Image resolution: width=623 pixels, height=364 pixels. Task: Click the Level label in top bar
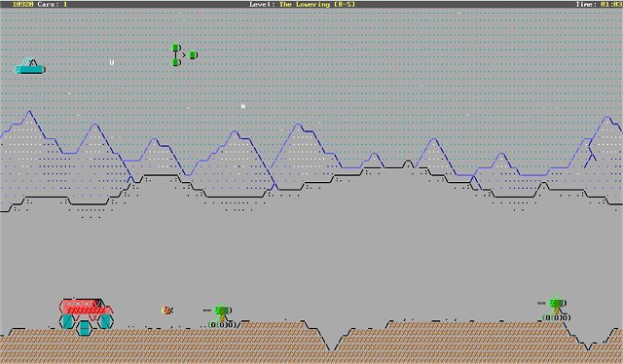point(262,4)
